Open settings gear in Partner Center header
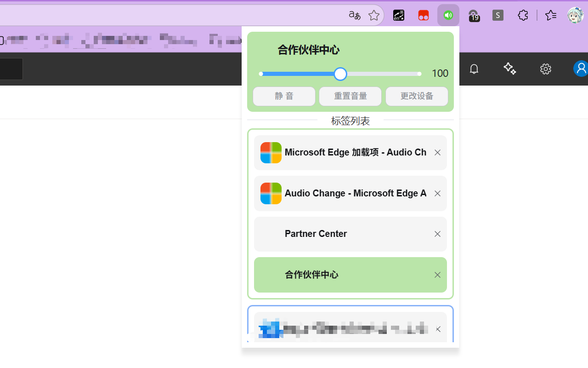588x368 pixels. point(545,69)
